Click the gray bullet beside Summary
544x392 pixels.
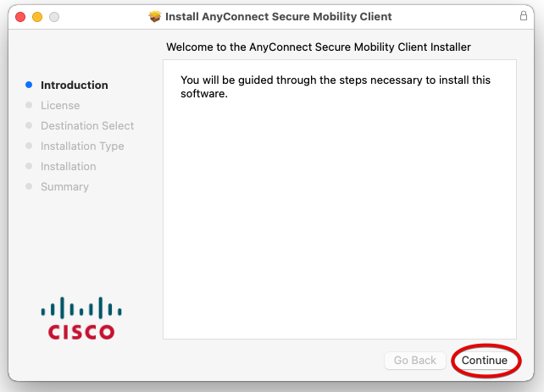[29, 187]
